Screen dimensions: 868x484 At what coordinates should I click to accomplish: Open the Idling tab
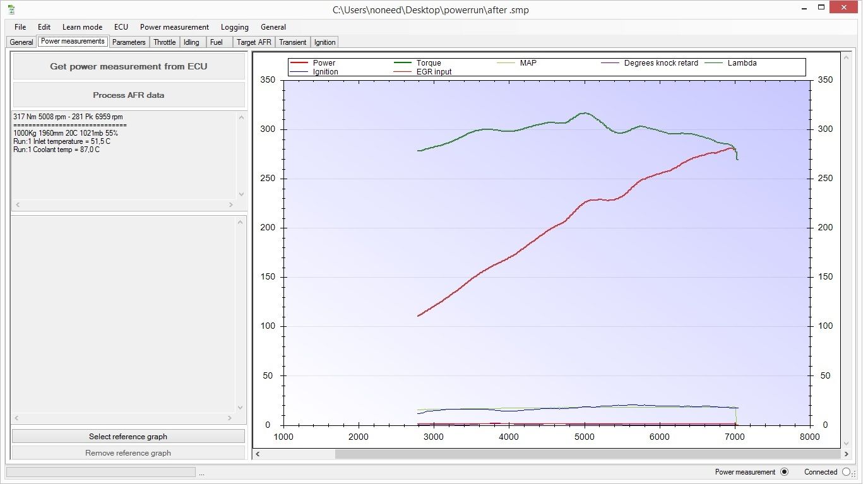tap(191, 42)
